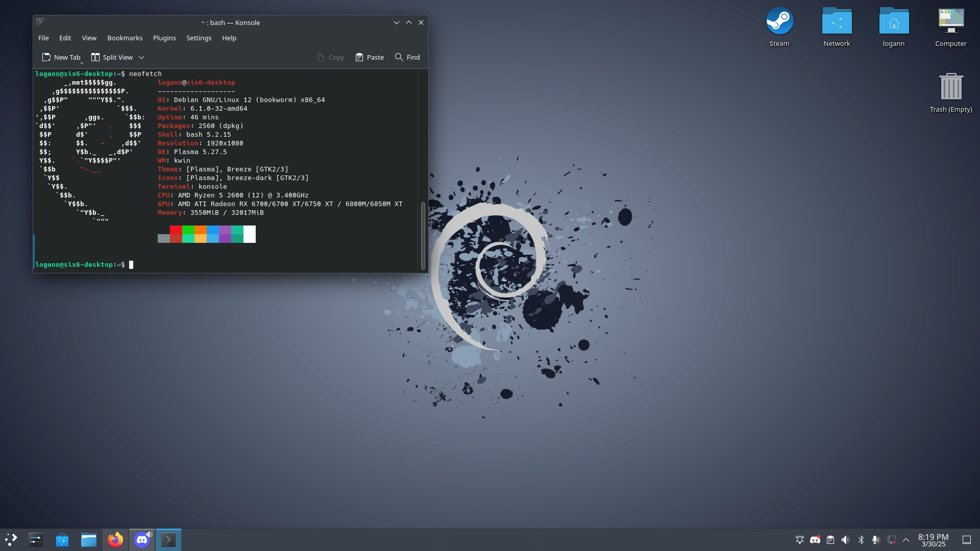980x551 pixels.
Task: Click the greyed-out Copy toolbar button
Action: pyautogui.click(x=330, y=57)
